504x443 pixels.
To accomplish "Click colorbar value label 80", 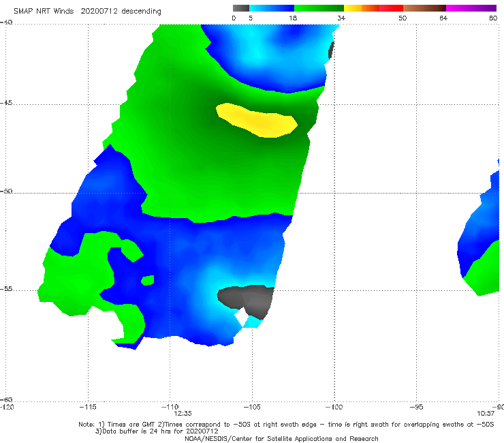I will click(x=493, y=18).
